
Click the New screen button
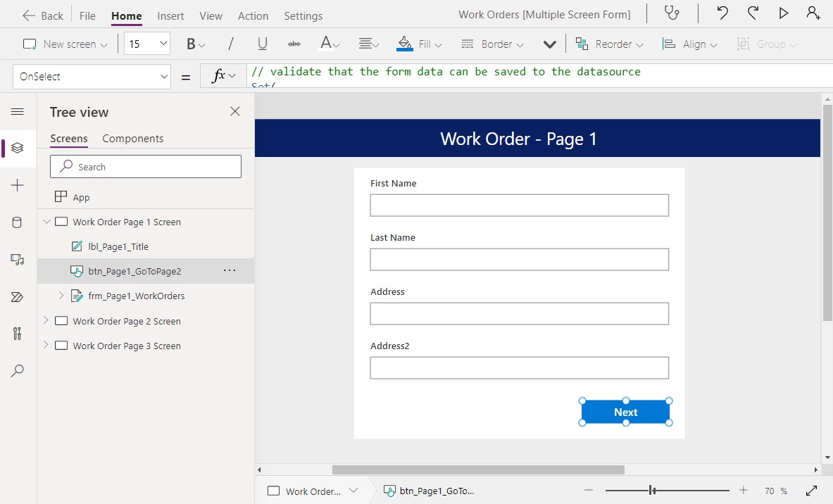(x=64, y=44)
